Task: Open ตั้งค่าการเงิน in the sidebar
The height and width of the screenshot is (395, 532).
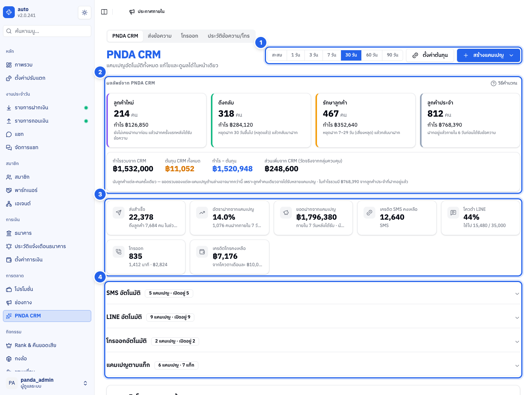Action: (47, 260)
